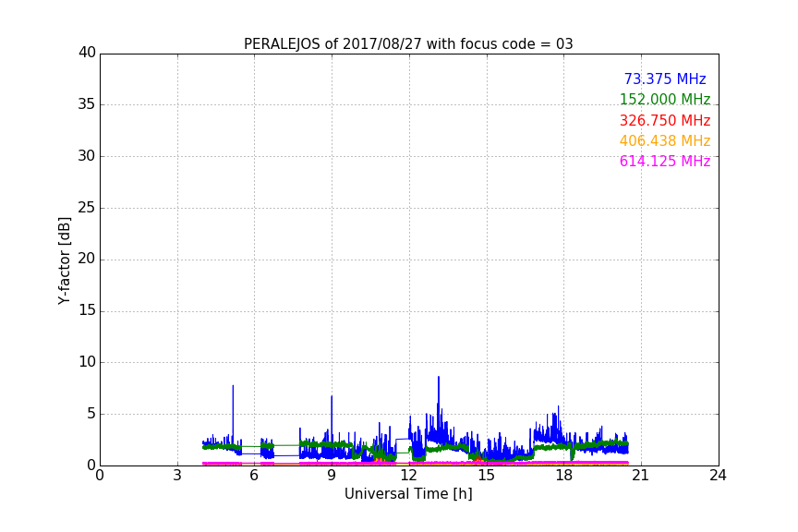Select the 614.125 MHz legend label
Screen dimensions: 798x532
tap(665, 162)
